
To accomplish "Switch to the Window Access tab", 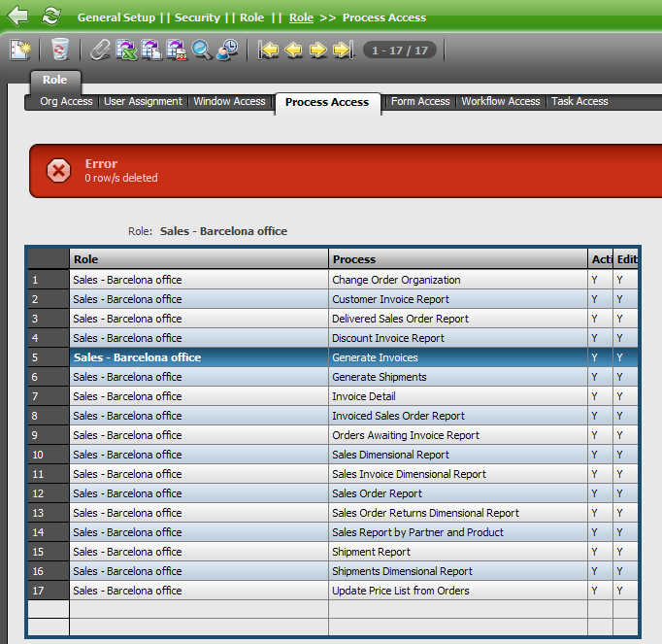I will pos(229,101).
